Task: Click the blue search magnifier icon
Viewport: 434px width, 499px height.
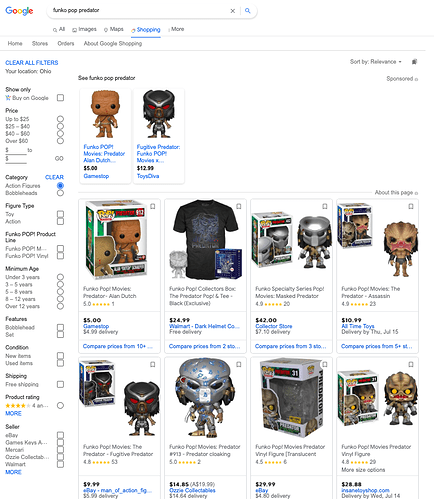Action: pos(247,11)
